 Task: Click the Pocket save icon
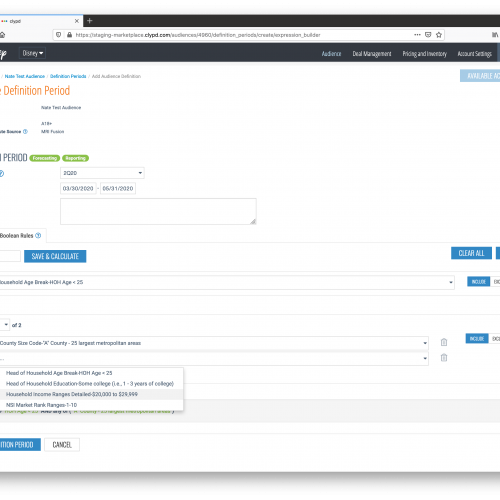tap(428, 35)
